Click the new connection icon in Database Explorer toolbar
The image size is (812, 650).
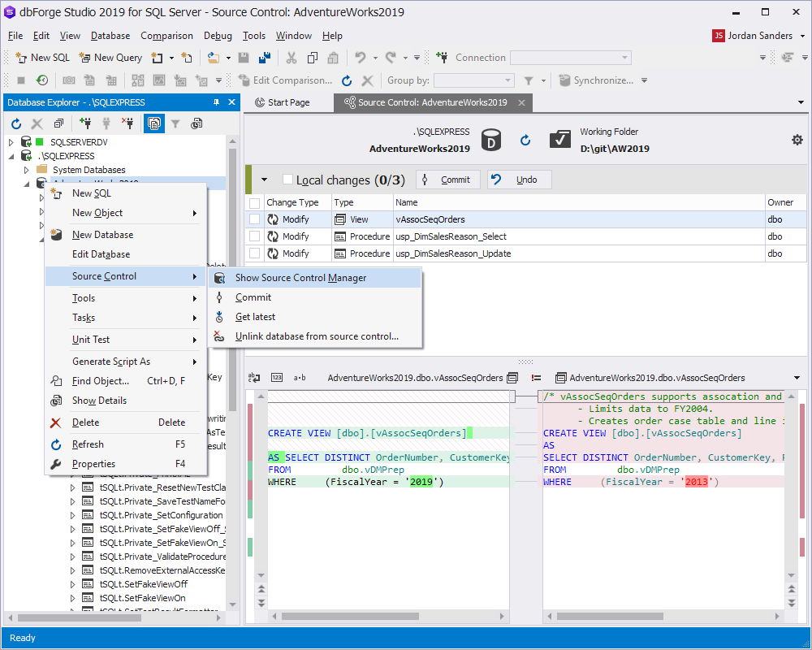85,123
